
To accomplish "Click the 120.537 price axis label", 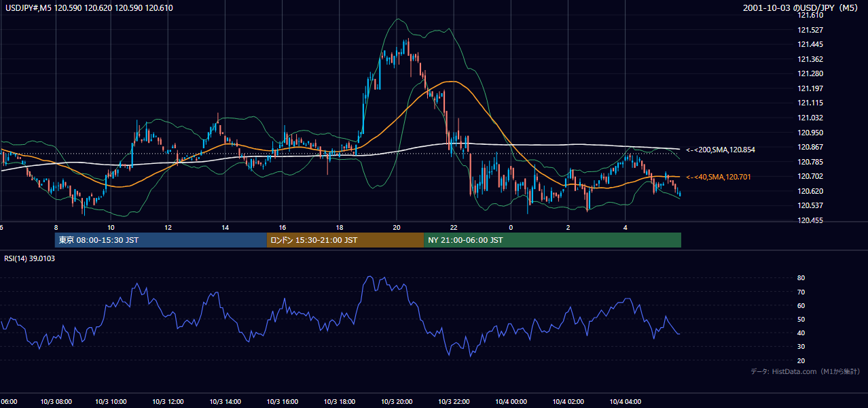I will tap(812, 205).
